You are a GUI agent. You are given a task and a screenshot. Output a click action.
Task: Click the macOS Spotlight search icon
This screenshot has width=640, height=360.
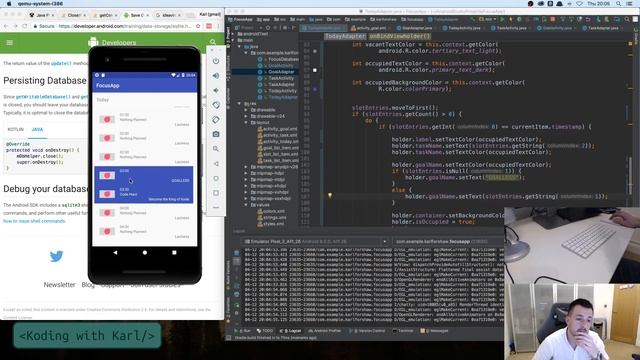[x=619, y=4]
